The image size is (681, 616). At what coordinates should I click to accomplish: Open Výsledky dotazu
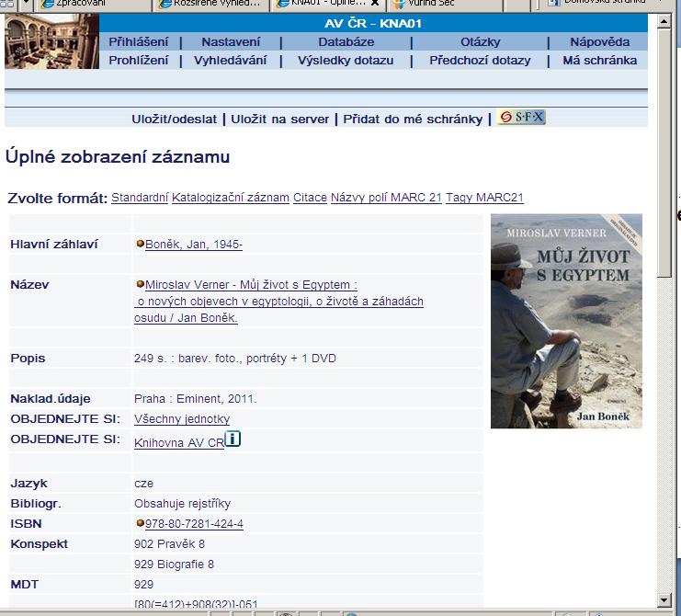(x=346, y=60)
